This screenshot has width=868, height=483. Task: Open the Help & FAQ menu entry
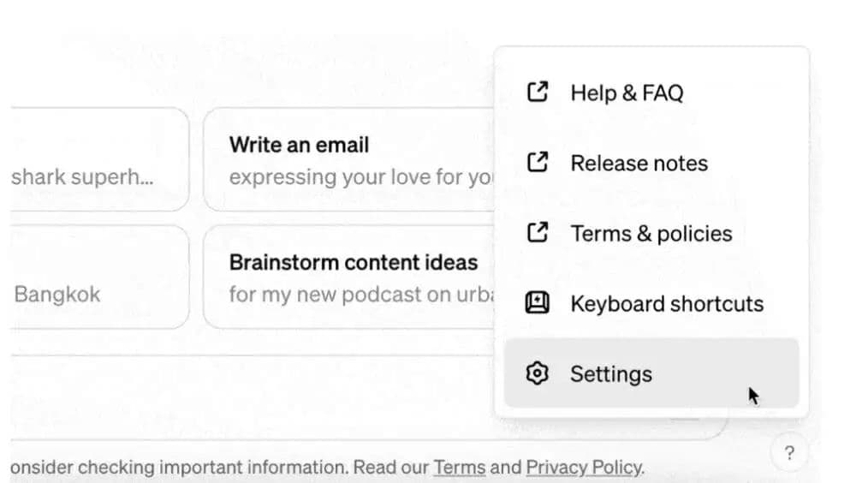pos(651,92)
